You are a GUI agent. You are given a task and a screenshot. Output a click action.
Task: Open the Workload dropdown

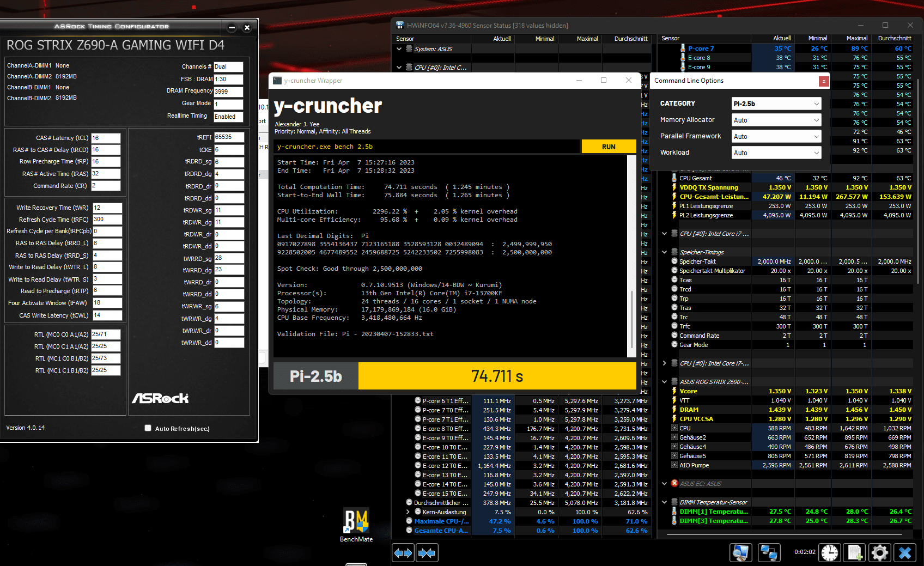pyautogui.click(x=776, y=153)
